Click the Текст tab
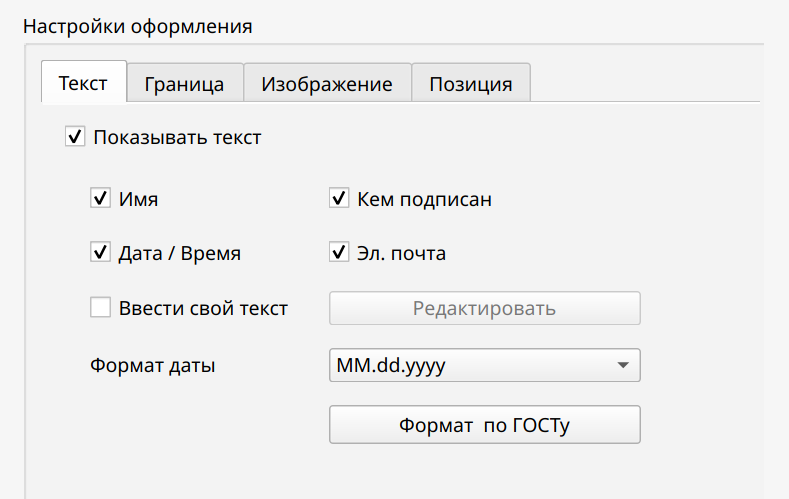The width and height of the screenshot is (789, 499). (x=83, y=83)
